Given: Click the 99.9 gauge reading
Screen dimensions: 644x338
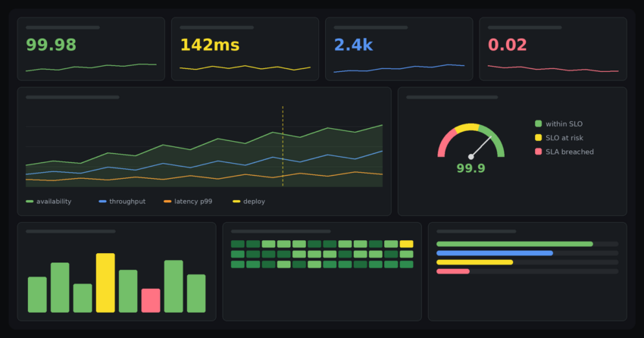Looking at the screenshot, I should point(470,168).
